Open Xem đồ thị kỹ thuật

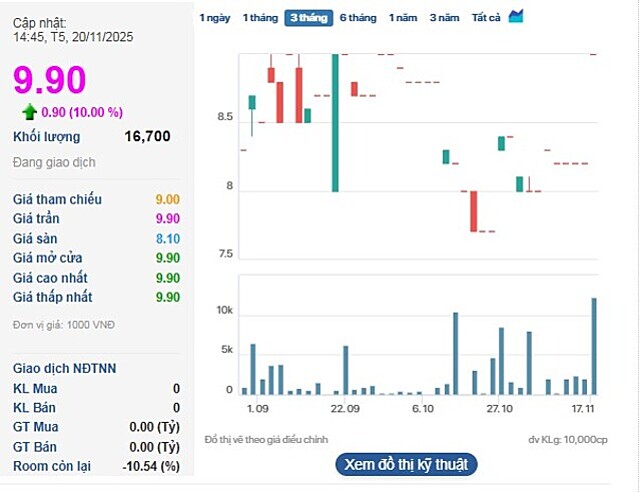pyautogui.click(x=405, y=464)
